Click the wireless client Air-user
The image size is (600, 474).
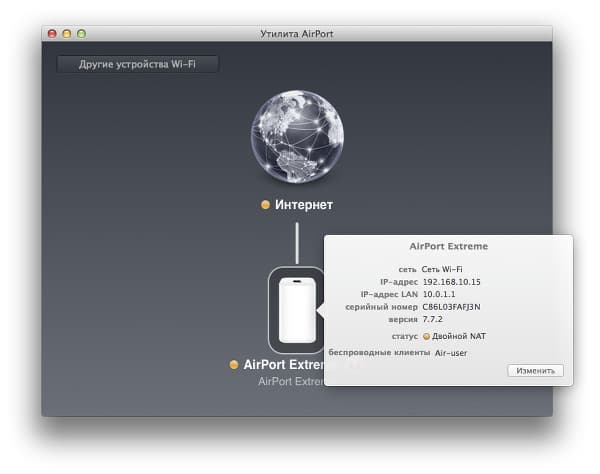click(451, 353)
